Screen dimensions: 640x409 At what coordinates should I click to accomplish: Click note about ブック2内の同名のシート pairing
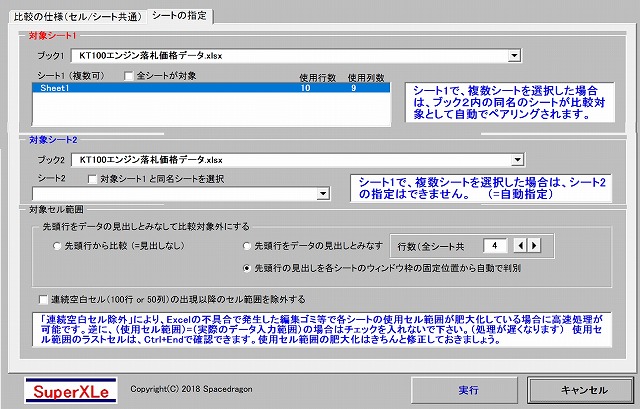point(510,102)
